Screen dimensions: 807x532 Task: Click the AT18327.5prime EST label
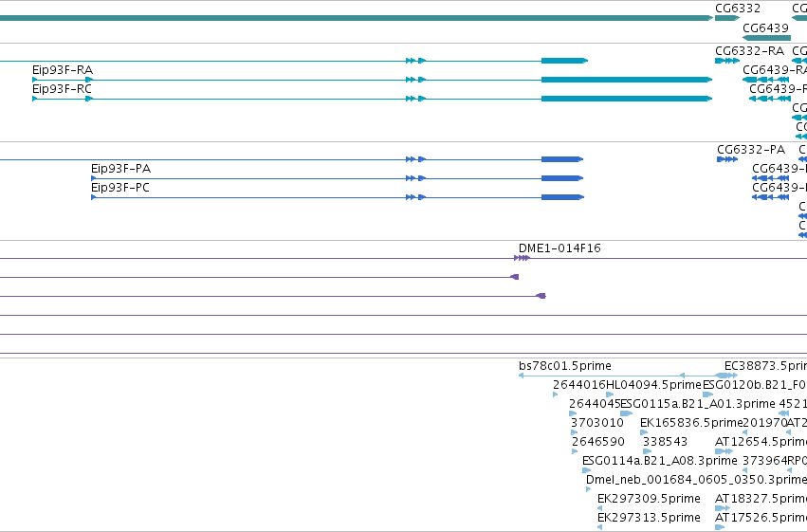point(761,499)
